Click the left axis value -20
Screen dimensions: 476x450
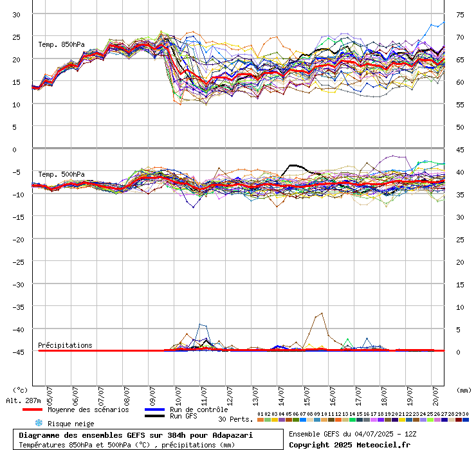coord(18,240)
